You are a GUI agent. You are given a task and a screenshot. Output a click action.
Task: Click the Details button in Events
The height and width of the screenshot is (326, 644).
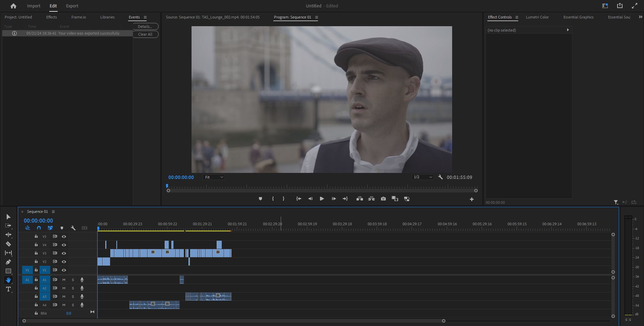point(145,27)
